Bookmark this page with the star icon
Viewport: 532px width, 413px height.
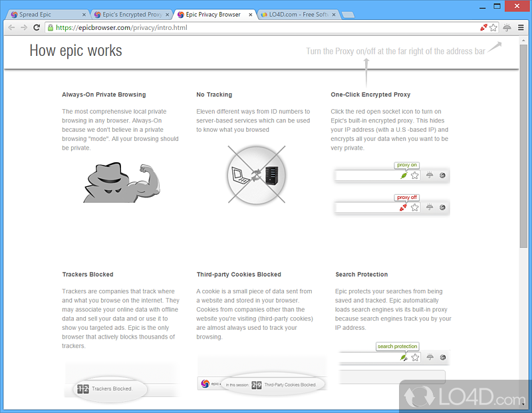[x=493, y=27]
